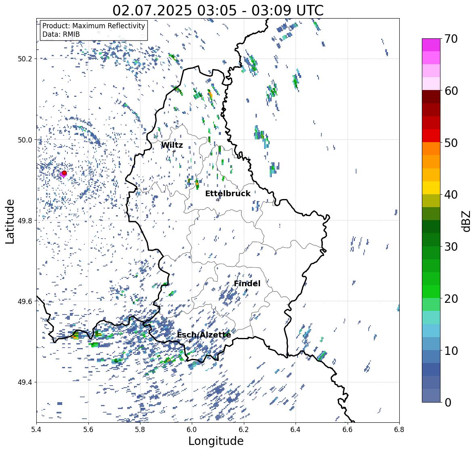Click the 6.4 longitude tick label

(x=296, y=430)
